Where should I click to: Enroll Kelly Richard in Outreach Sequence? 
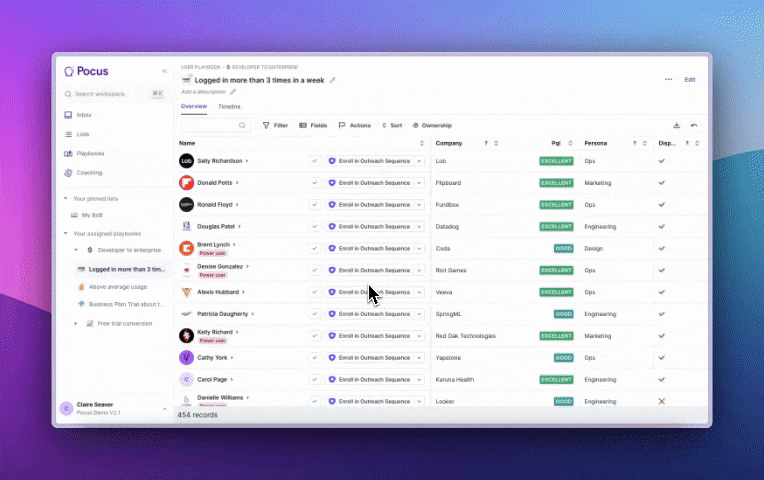[370, 336]
